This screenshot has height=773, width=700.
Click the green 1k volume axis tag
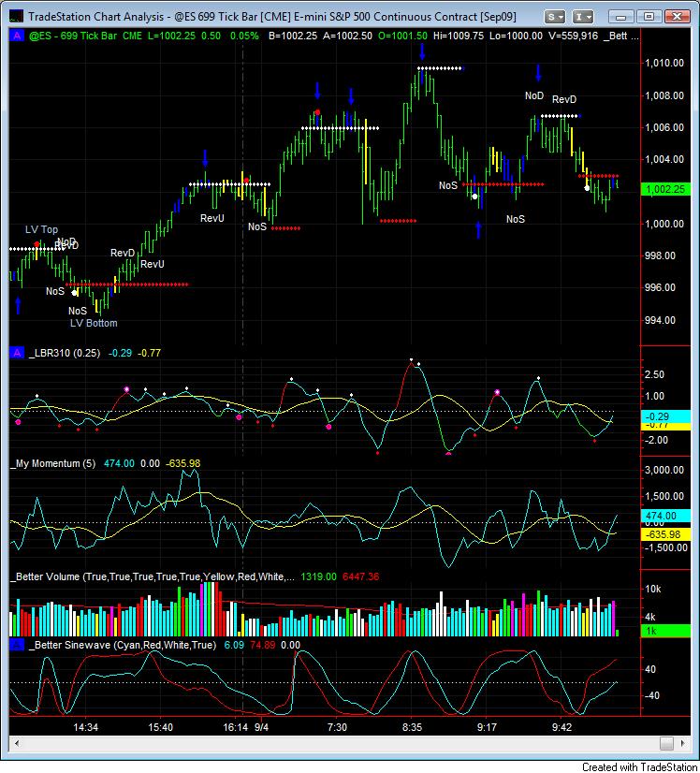[x=665, y=631]
